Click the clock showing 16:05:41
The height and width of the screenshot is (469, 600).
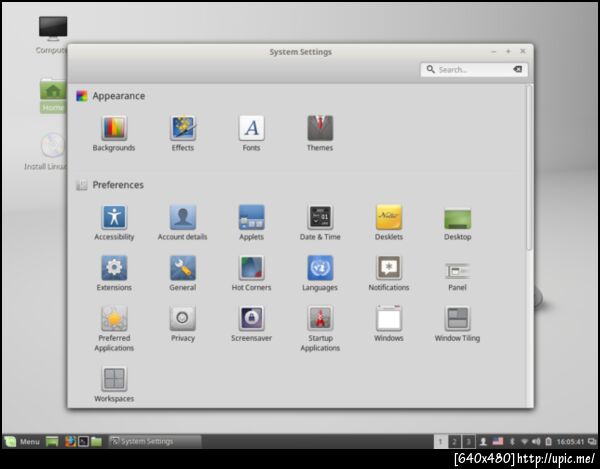(x=570, y=442)
